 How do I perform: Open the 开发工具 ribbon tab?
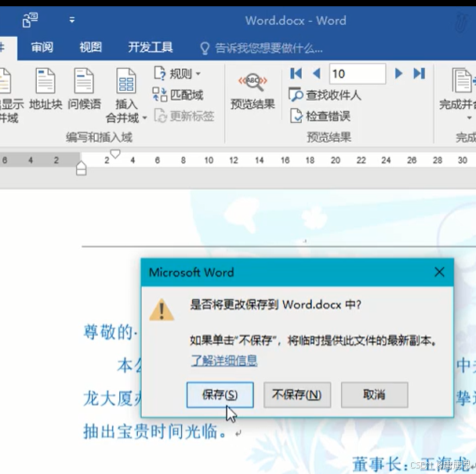coord(151,48)
